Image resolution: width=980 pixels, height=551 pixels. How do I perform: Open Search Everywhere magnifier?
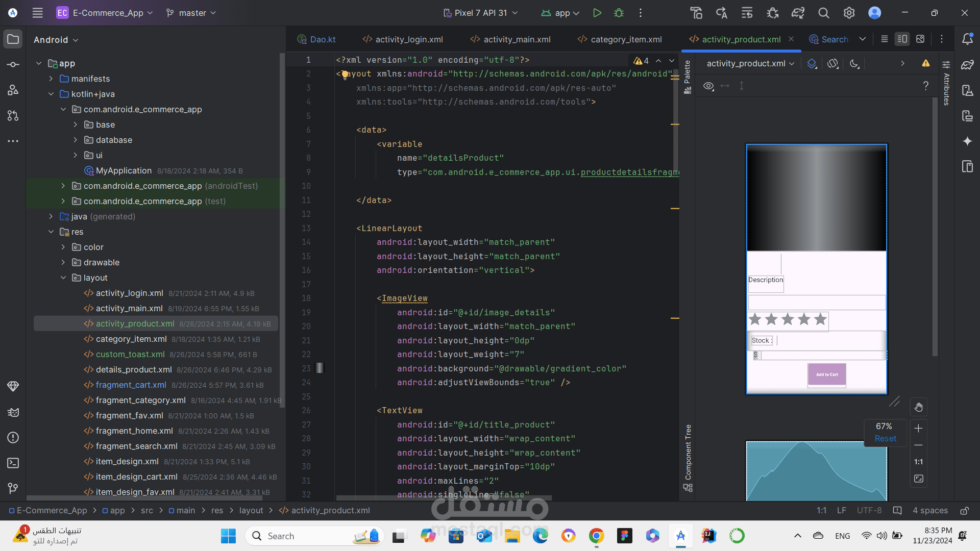point(824,13)
